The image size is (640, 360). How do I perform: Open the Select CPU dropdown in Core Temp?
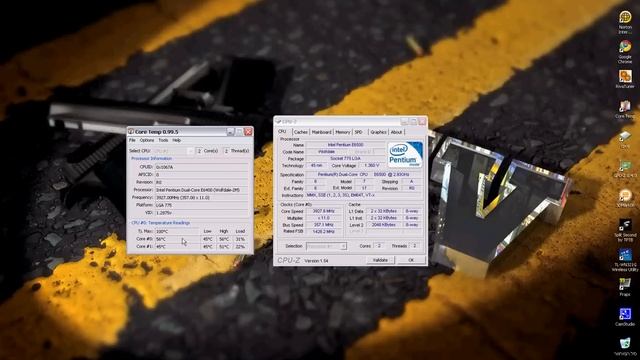(x=174, y=151)
